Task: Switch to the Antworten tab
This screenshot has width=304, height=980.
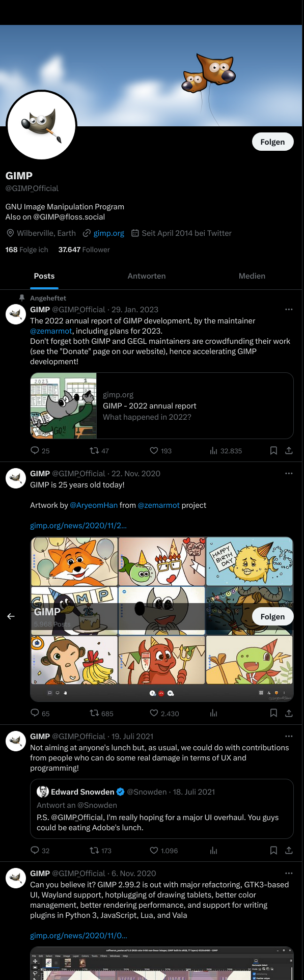Action: [146, 276]
